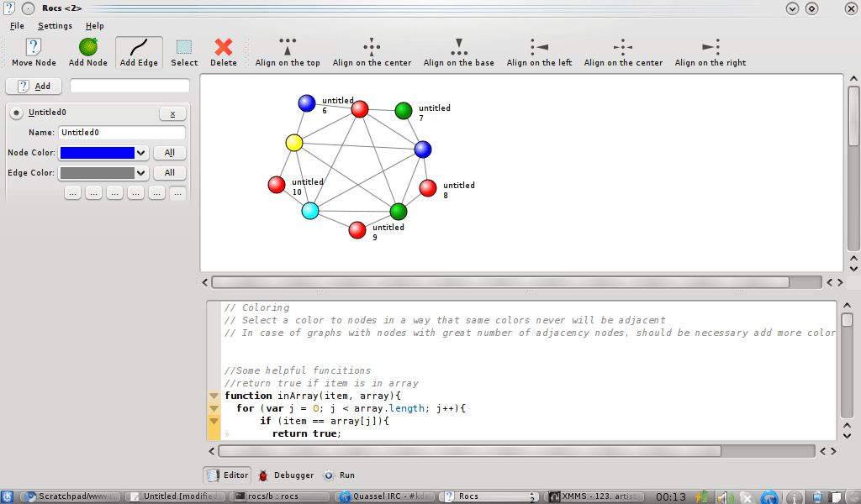Select the Untitled0 graph radio button
Screen dimensions: 861x504
pyautogui.click(x=16, y=113)
